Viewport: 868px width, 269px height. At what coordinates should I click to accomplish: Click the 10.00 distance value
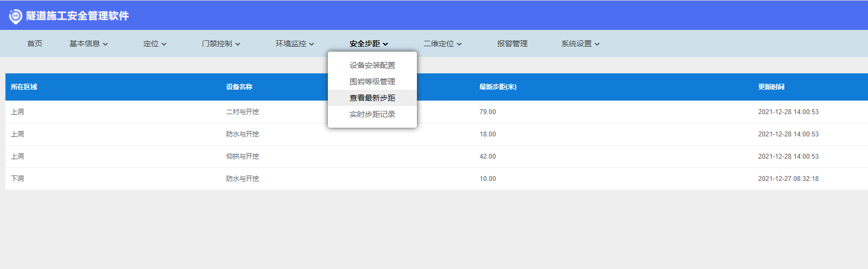(x=487, y=179)
